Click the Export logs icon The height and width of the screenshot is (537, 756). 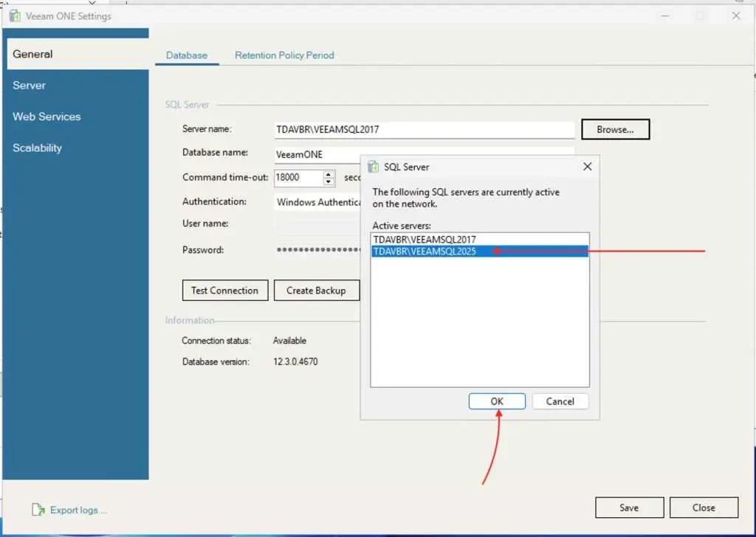[38, 510]
